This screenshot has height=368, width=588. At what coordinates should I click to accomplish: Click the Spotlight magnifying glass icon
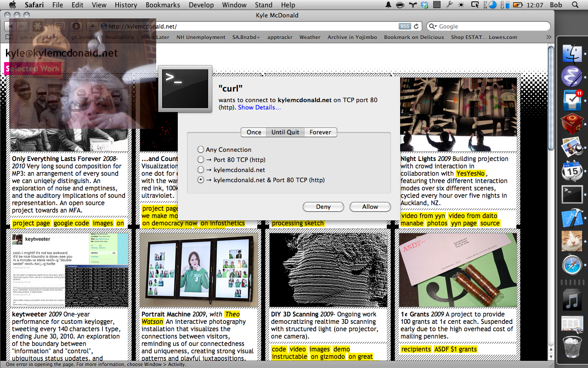pyautogui.click(x=575, y=5)
